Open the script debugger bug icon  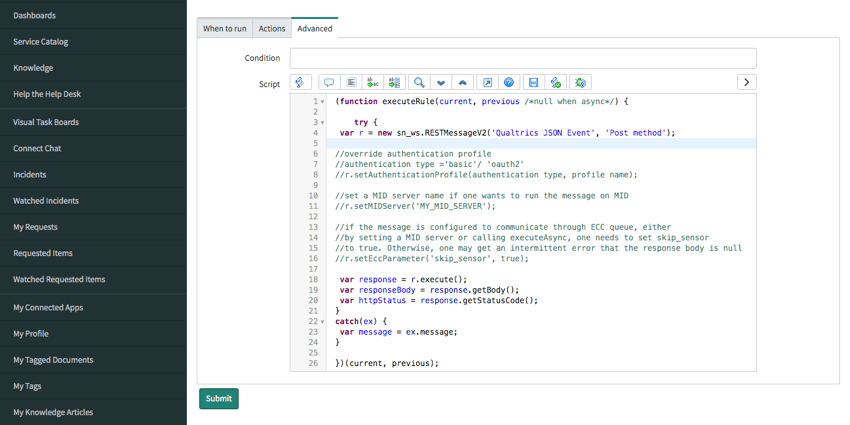click(x=580, y=82)
